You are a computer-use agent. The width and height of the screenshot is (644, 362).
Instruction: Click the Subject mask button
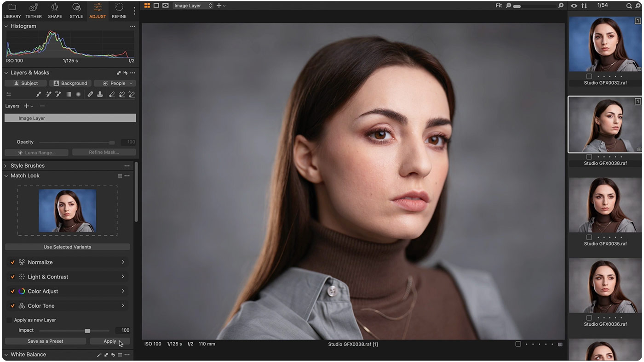pos(26,83)
